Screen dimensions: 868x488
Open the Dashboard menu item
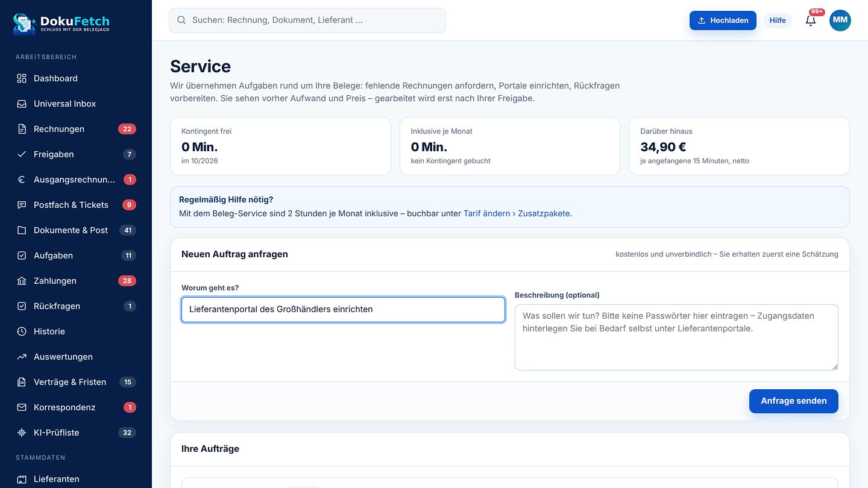(x=76, y=78)
